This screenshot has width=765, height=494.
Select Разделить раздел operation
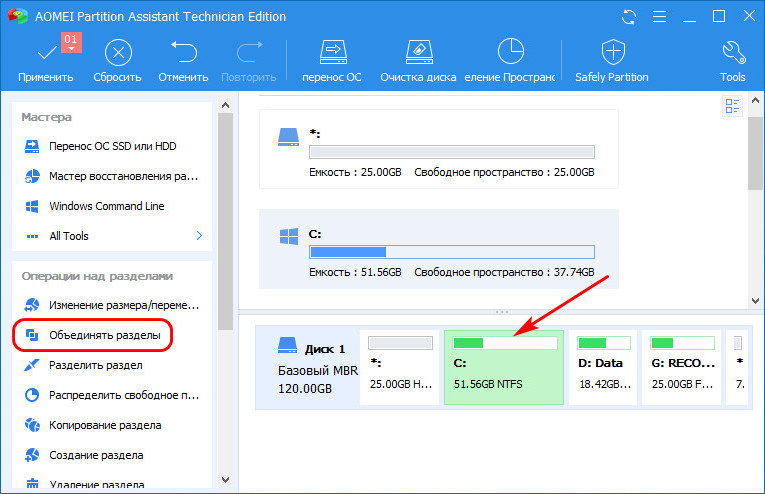pos(83,365)
